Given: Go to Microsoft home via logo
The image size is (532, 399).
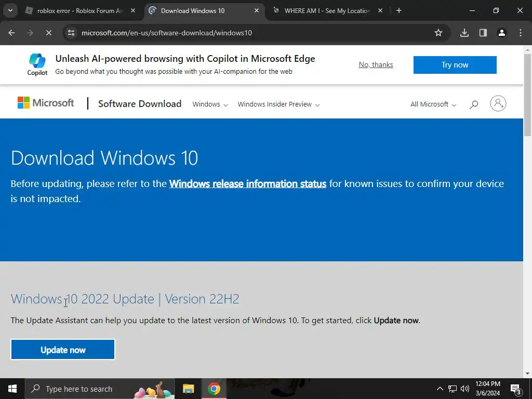Looking at the screenshot, I should click(x=46, y=103).
